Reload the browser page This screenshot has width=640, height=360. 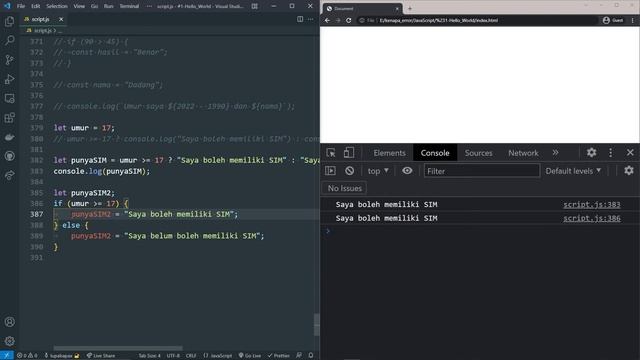[x=349, y=20]
